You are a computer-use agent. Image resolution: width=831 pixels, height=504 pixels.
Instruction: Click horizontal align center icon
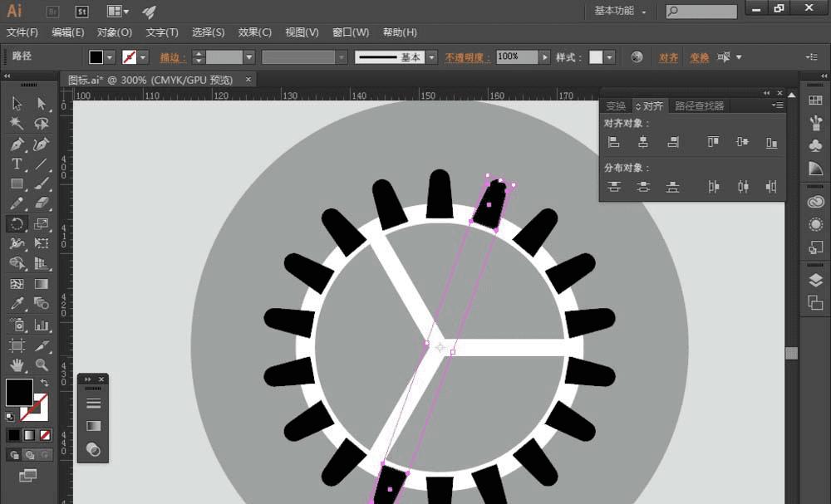pos(643,142)
